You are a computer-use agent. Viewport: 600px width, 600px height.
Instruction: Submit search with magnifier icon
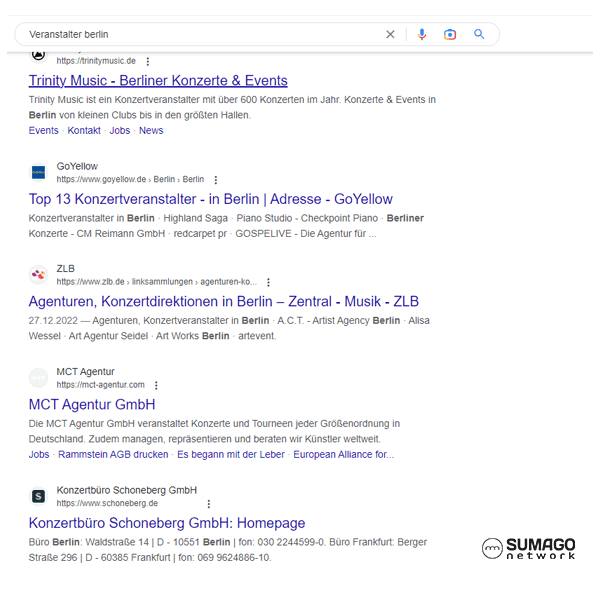(x=479, y=34)
